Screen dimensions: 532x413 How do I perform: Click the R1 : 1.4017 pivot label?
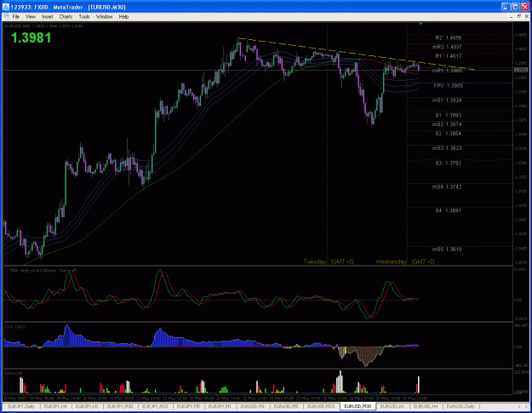[449, 56]
